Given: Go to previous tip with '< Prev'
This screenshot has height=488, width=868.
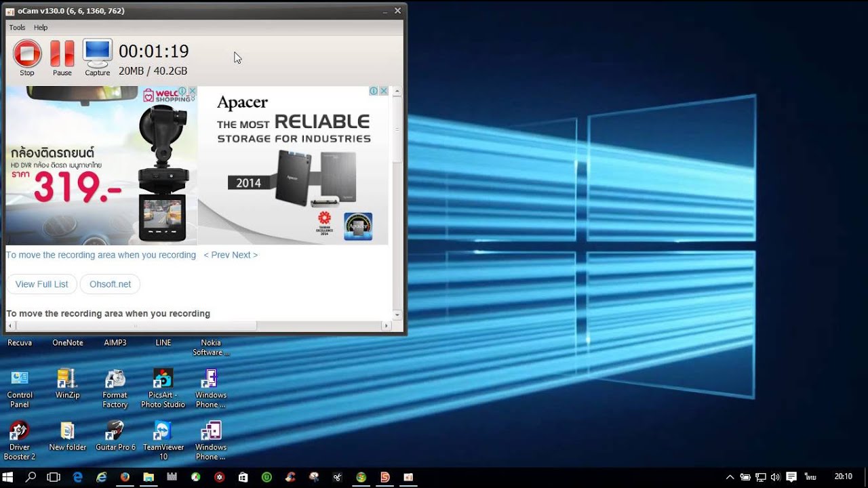Looking at the screenshot, I should (216, 255).
